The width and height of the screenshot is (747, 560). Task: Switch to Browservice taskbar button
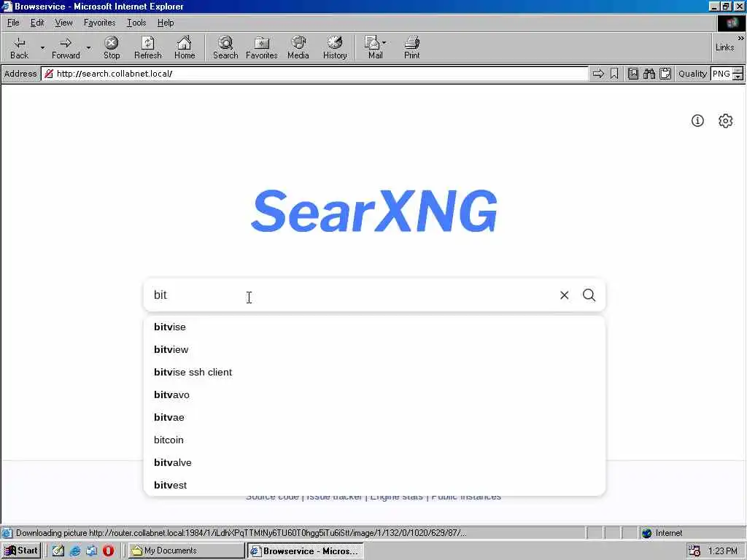[306, 551]
